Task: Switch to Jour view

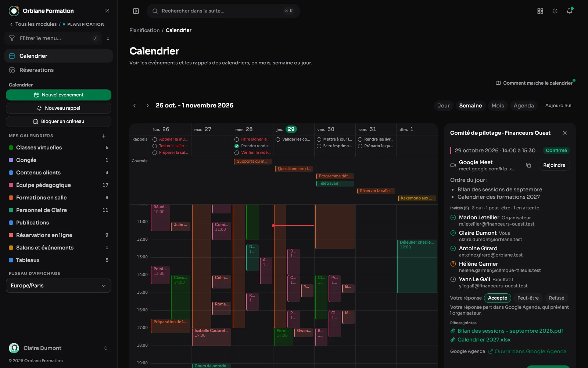Action: pos(444,106)
